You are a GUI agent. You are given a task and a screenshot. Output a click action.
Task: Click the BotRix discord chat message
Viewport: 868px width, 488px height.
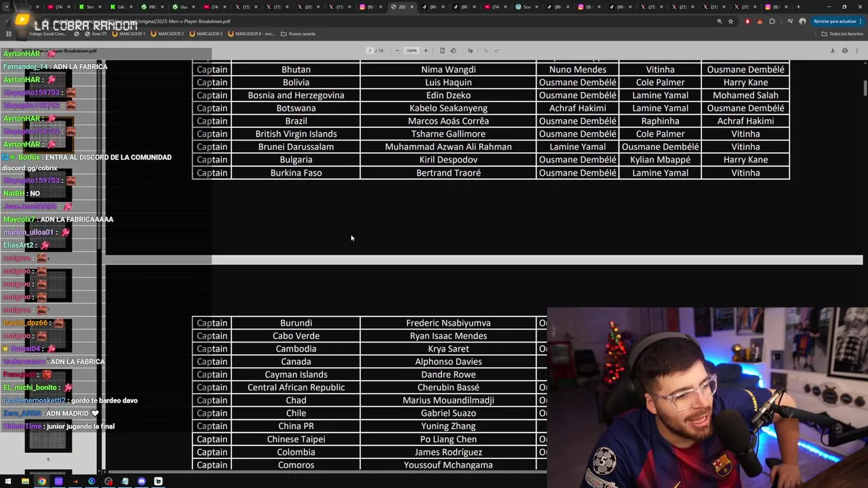[87, 162]
